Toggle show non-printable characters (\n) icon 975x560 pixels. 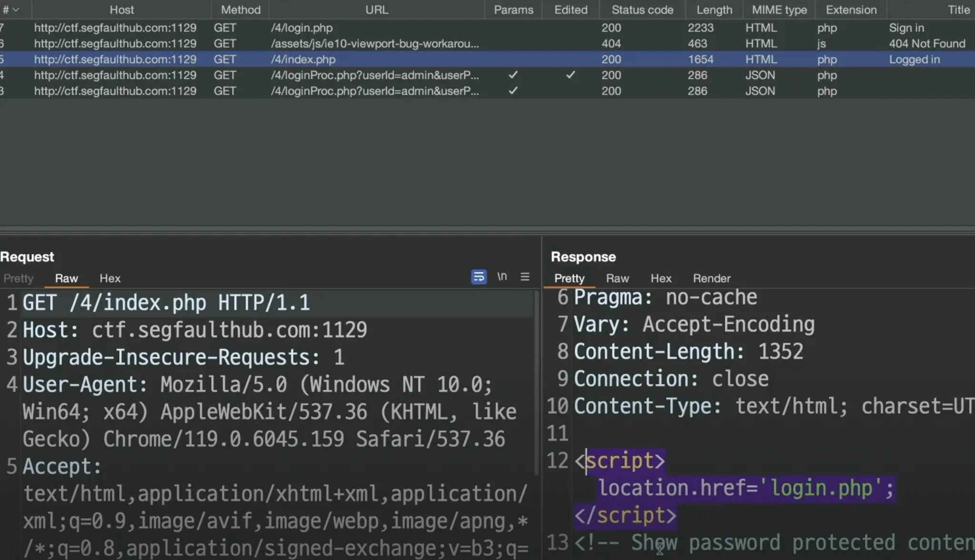coord(502,276)
